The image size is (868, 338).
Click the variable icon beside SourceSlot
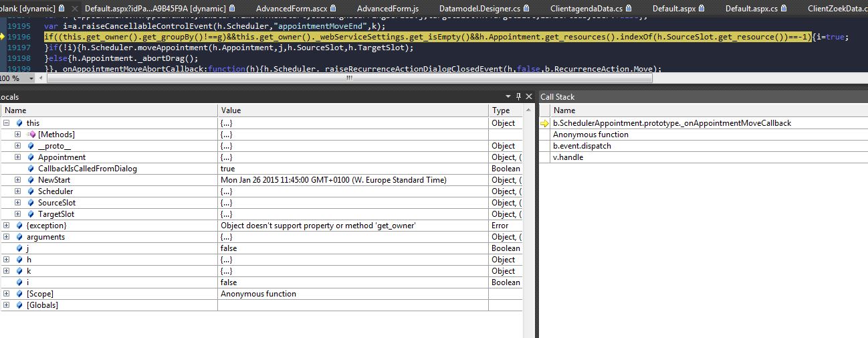pos(31,203)
